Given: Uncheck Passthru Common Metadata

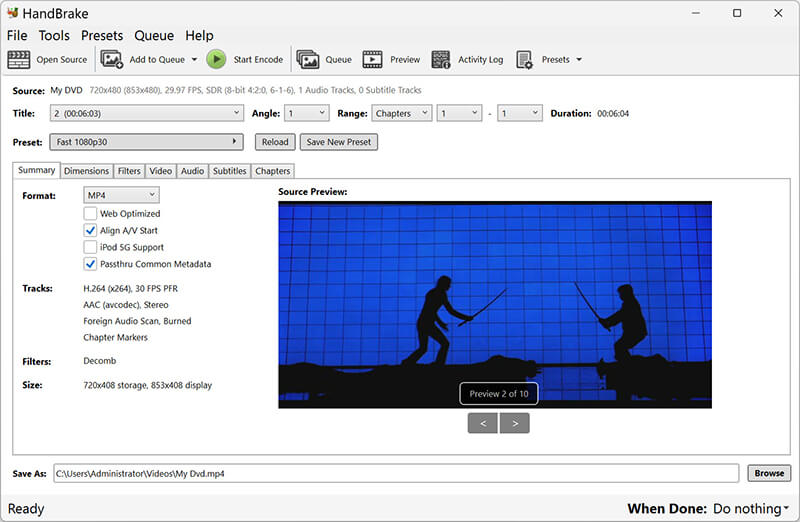Looking at the screenshot, I should pyautogui.click(x=90, y=264).
